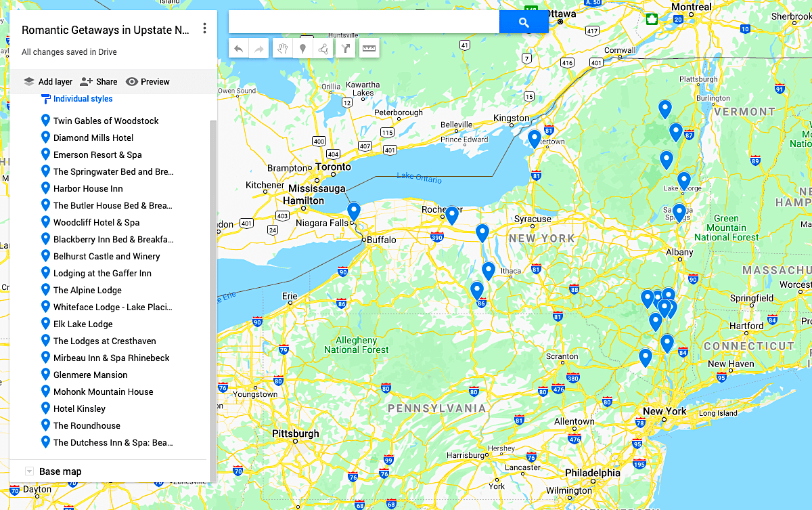Select Glenmere Mansion entry

point(91,375)
